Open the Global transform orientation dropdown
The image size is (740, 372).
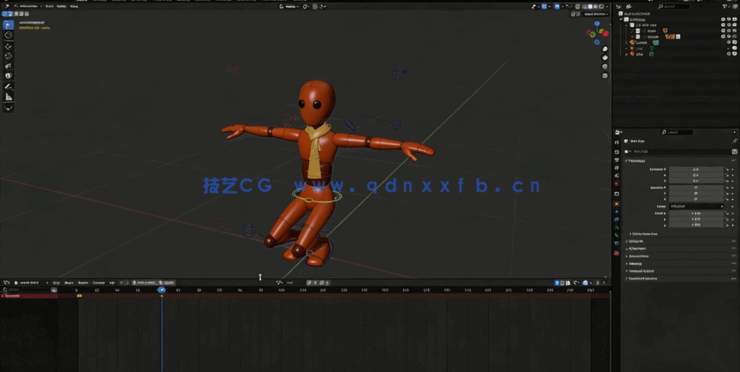click(x=288, y=7)
